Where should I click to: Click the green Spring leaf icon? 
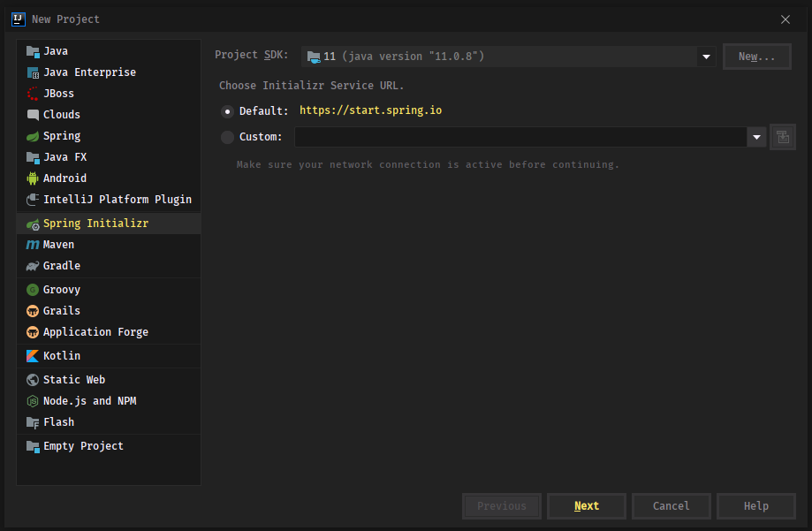click(x=33, y=136)
